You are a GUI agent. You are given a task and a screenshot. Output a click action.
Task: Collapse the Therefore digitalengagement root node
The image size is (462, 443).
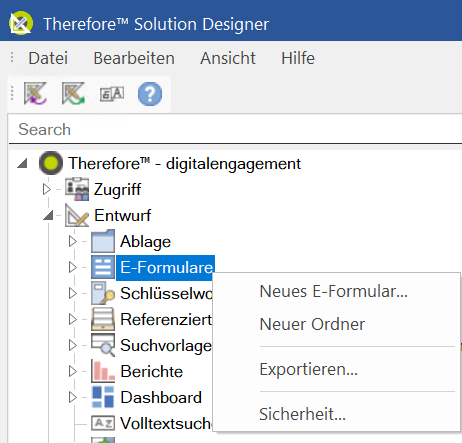[x=23, y=163]
